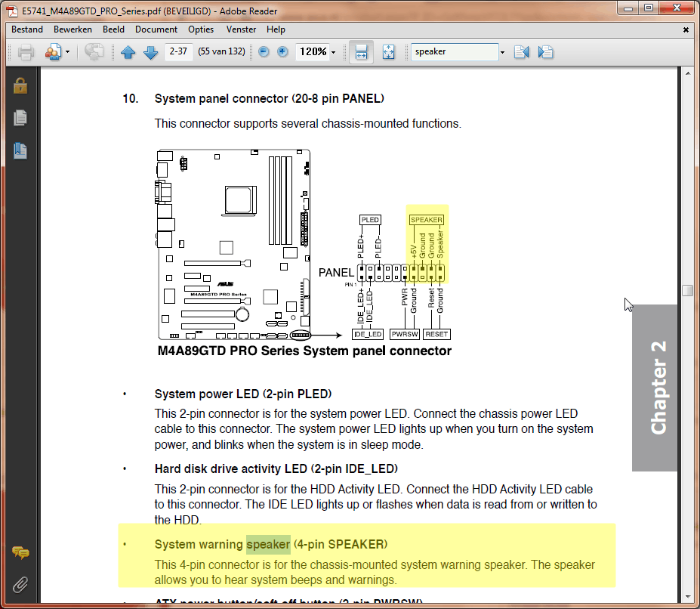Open security settings padlock panel icon
This screenshot has height=609, width=700.
(20, 85)
